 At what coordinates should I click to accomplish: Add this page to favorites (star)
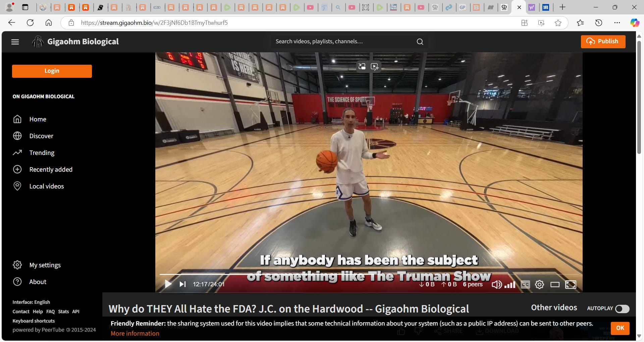point(558,23)
